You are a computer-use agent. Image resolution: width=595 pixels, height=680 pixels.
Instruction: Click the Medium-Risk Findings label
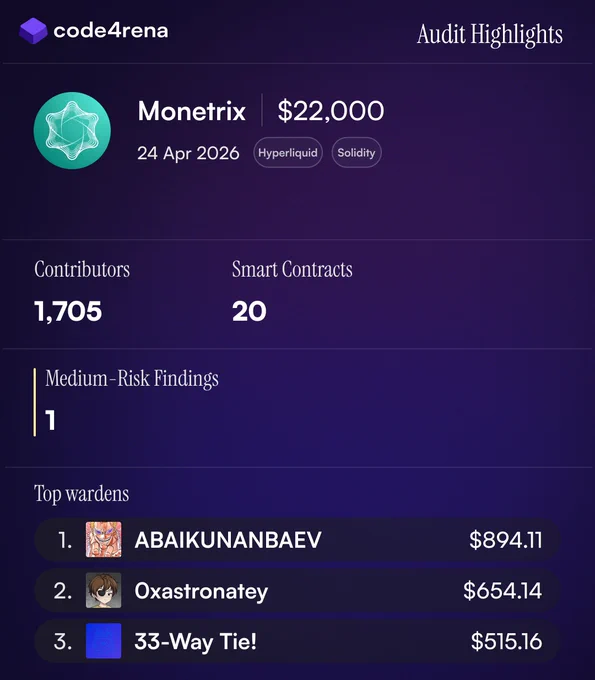[x=132, y=379]
